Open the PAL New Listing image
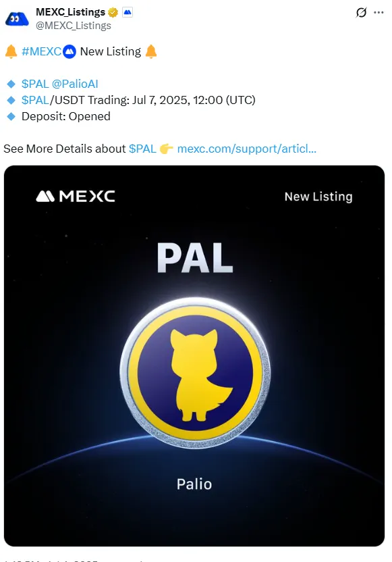The height and width of the screenshot is (562, 392). [194, 356]
